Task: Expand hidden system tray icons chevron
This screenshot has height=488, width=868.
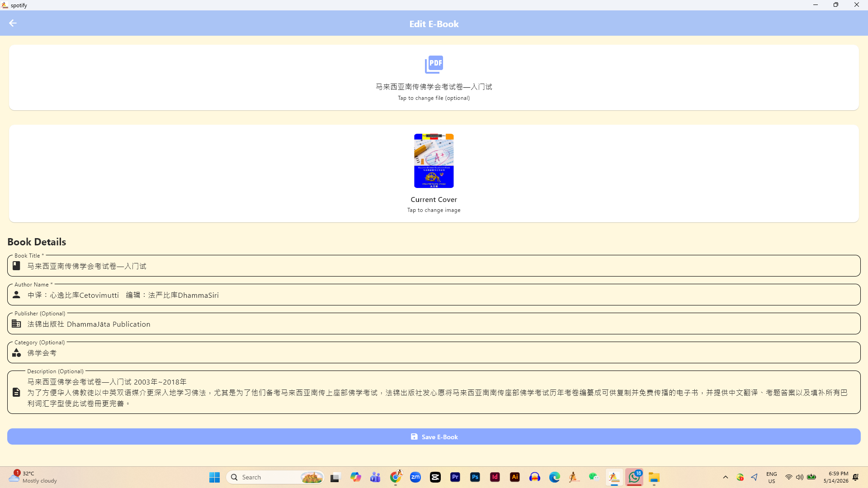Action: point(726,477)
